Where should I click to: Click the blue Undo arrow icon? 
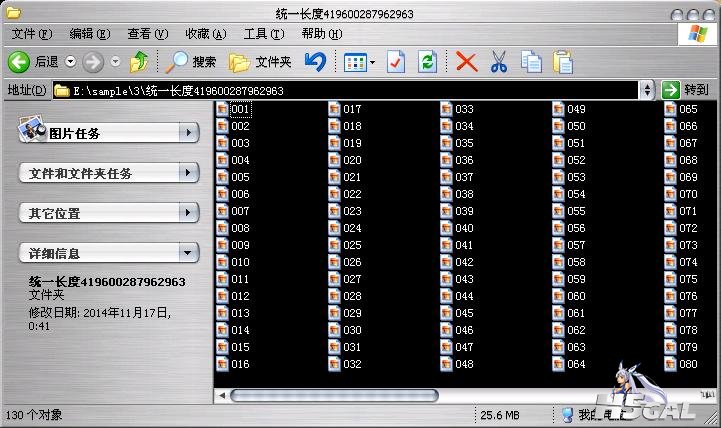pyautogui.click(x=315, y=62)
